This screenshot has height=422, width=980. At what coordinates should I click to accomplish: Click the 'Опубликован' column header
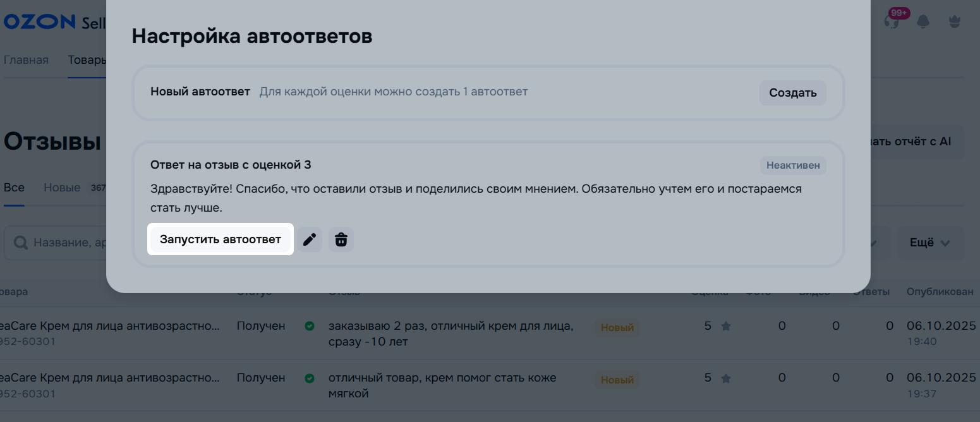point(940,292)
